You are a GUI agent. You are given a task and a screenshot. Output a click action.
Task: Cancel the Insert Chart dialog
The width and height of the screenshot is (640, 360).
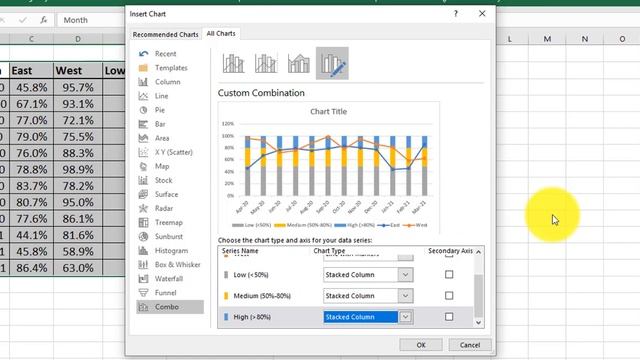[470, 345]
